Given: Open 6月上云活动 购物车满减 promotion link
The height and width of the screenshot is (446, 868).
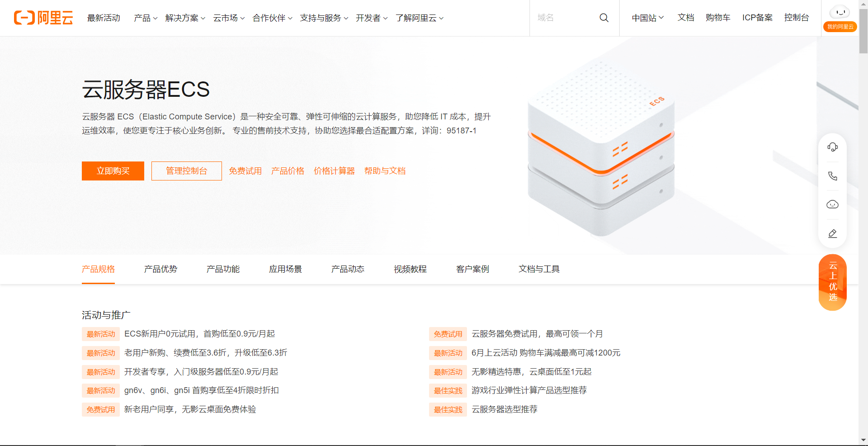Looking at the screenshot, I should (x=546, y=353).
